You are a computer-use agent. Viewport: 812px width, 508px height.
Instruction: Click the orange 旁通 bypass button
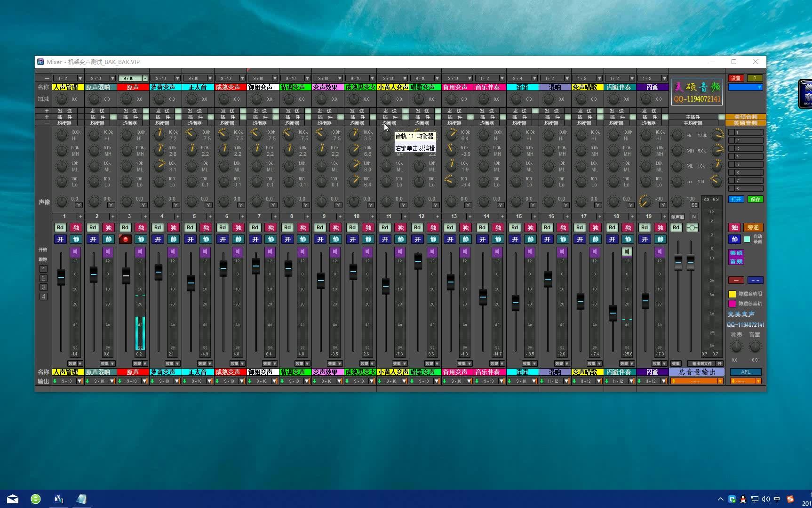pos(753,228)
